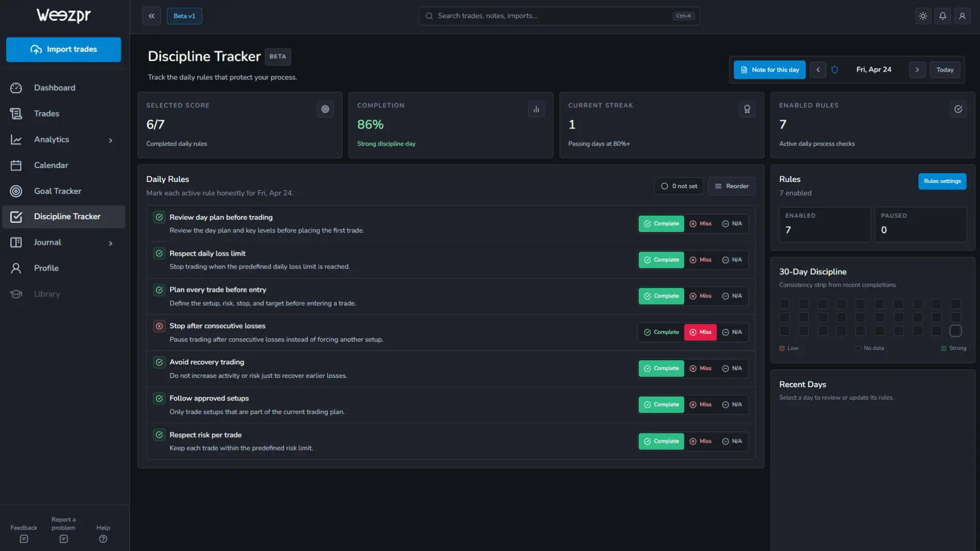Click status icon for Follow approved setups
Viewport: 980px width, 551px height.
pyautogui.click(x=159, y=399)
